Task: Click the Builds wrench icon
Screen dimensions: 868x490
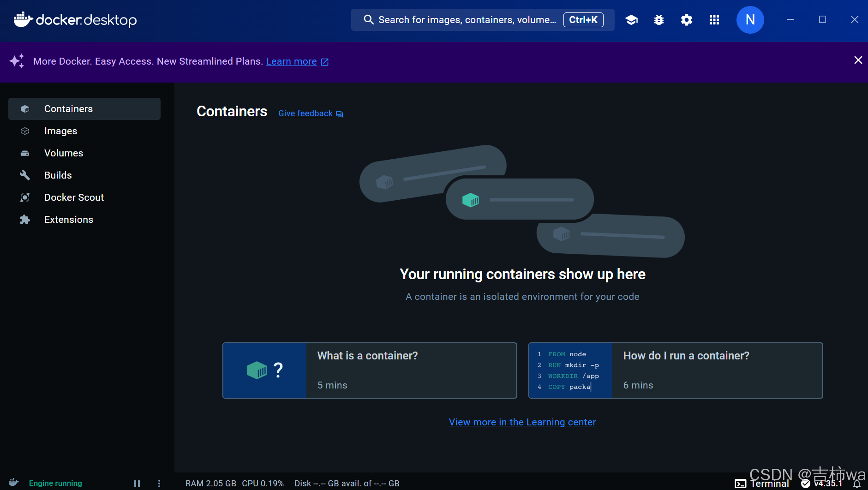Action: point(25,175)
